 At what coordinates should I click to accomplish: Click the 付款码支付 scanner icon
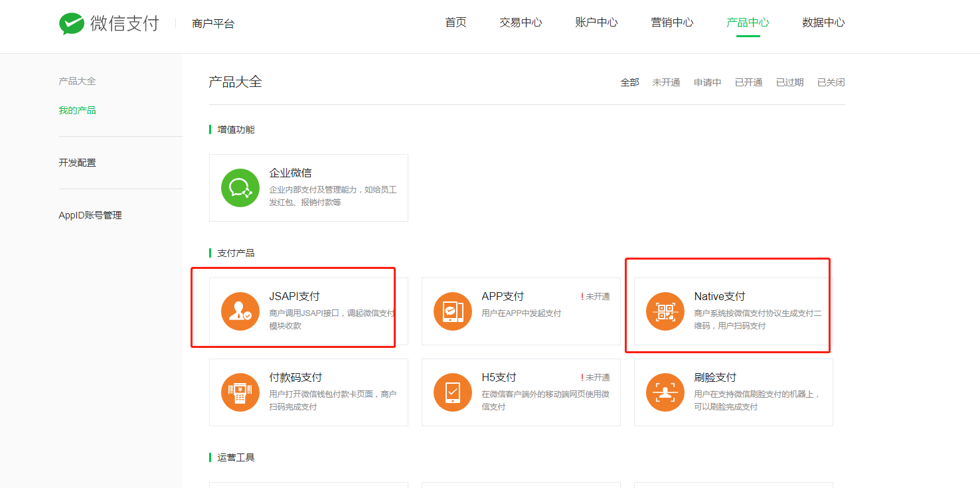[240, 392]
